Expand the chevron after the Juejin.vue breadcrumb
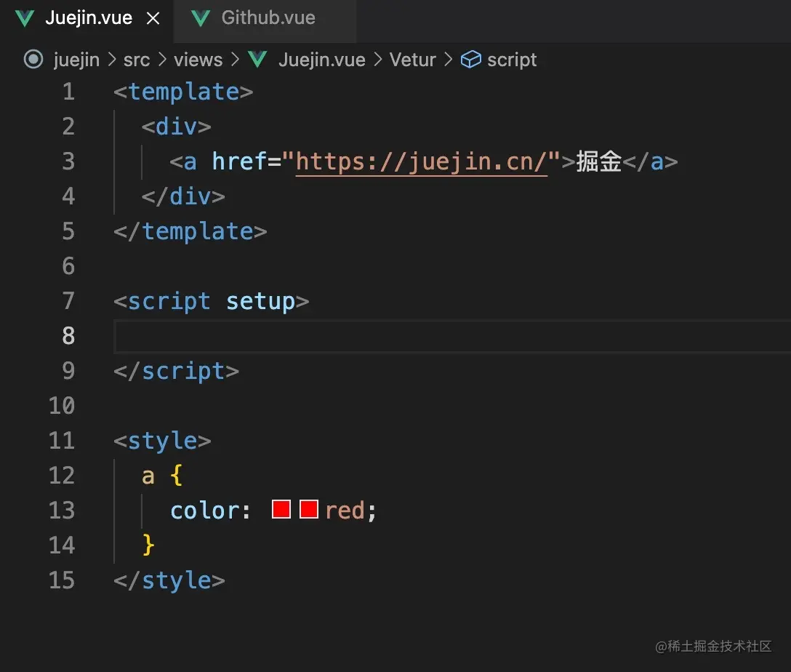The height and width of the screenshot is (672, 791). point(378,60)
